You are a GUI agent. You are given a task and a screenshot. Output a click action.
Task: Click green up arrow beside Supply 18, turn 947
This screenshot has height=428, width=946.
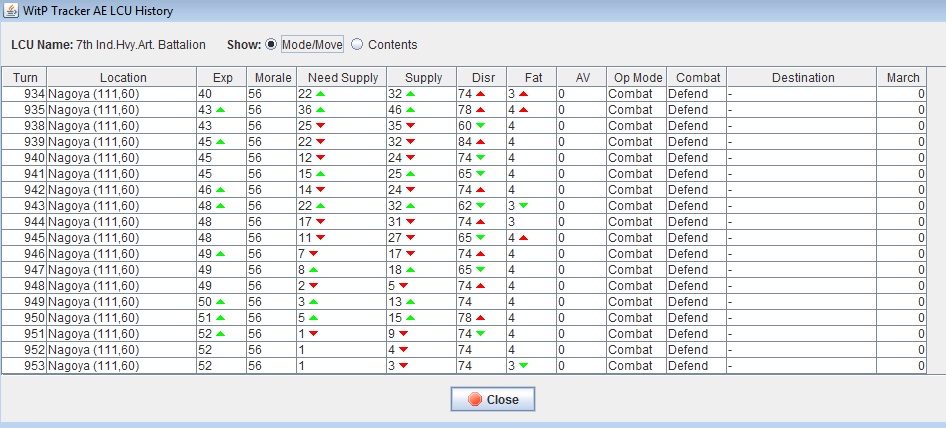tap(410, 269)
